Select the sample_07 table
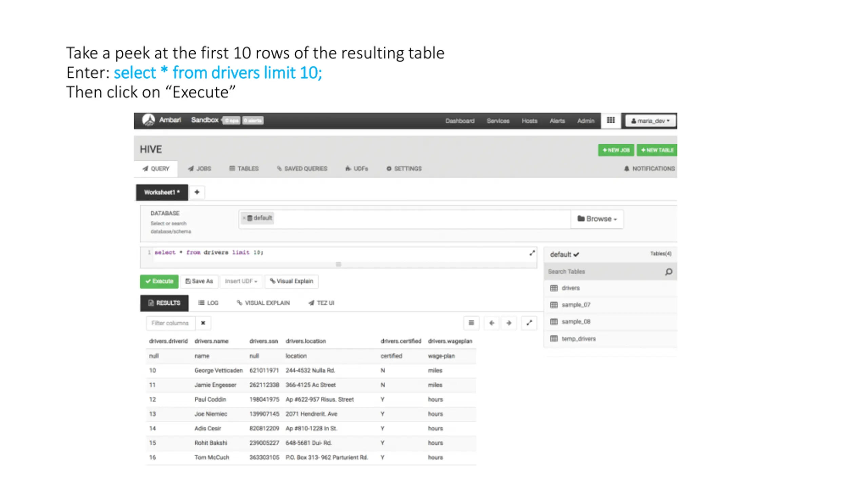Image resolution: width=868 pixels, height=488 pixels. pyautogui.click(x=610, y=305)
